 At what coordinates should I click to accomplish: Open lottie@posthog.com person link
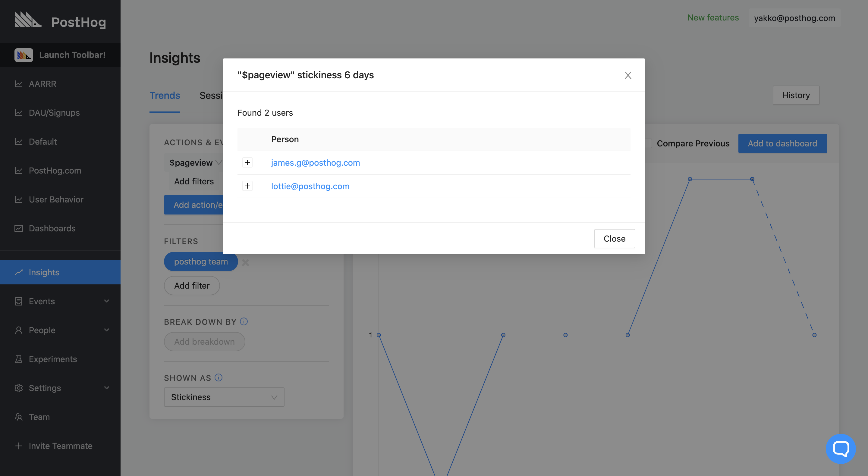pyautogui.click(x=310, y=186)
